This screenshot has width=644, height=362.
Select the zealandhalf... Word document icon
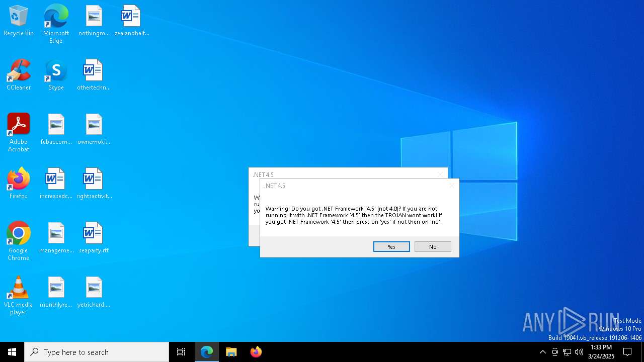pos(131,21)
